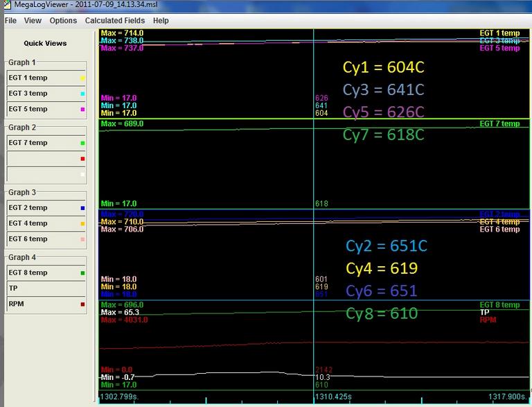Click the Min = -0.7 readout
532x407 pixels.
(118, 377)
